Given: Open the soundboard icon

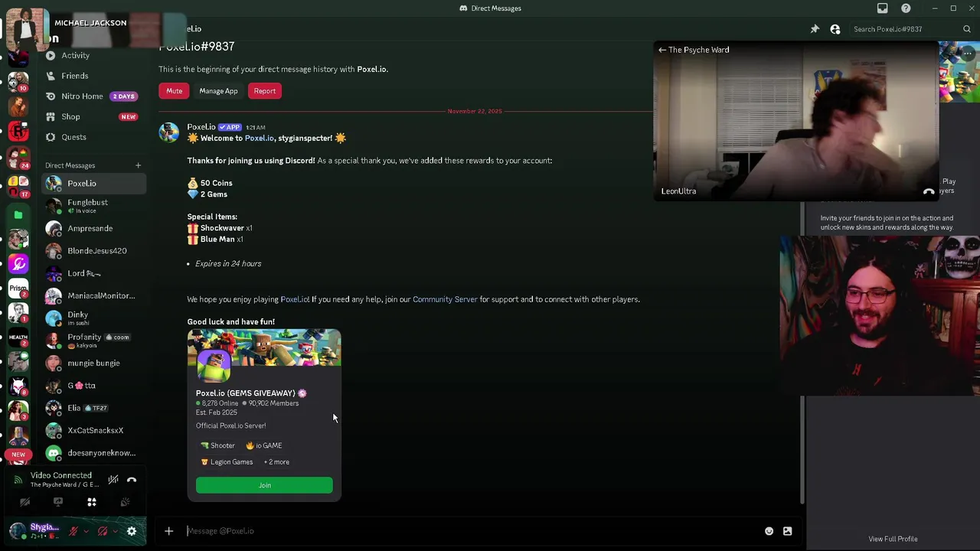Looking at the screenshot, I should tap(125, 502).
